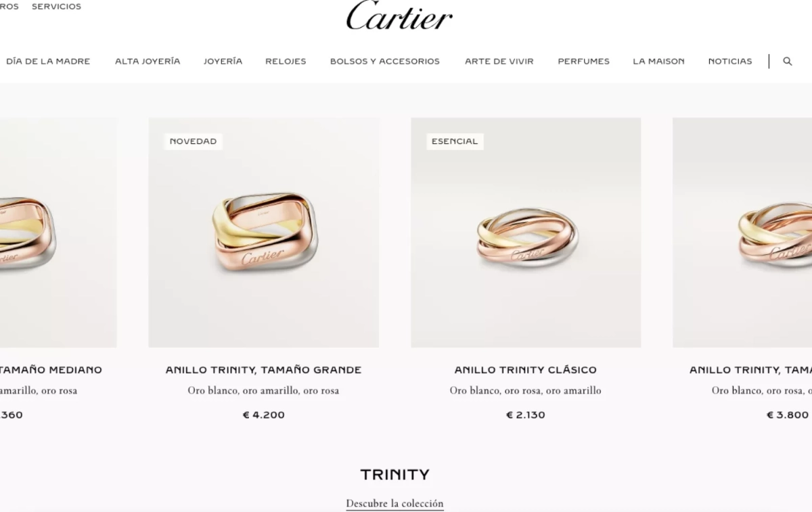Go to Bolsos y Accesorios
812x512 pixels.
pyautogui.click(x=385, y=61)
